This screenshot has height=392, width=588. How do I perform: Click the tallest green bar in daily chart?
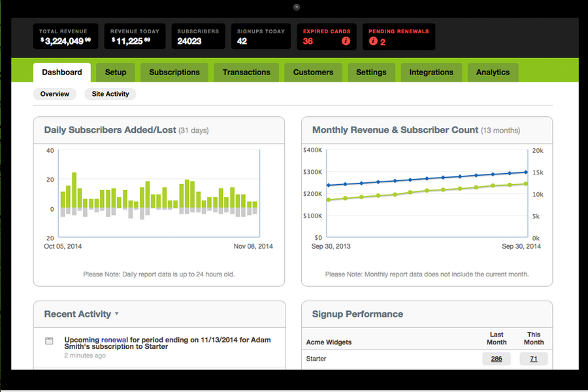[74, 190]
